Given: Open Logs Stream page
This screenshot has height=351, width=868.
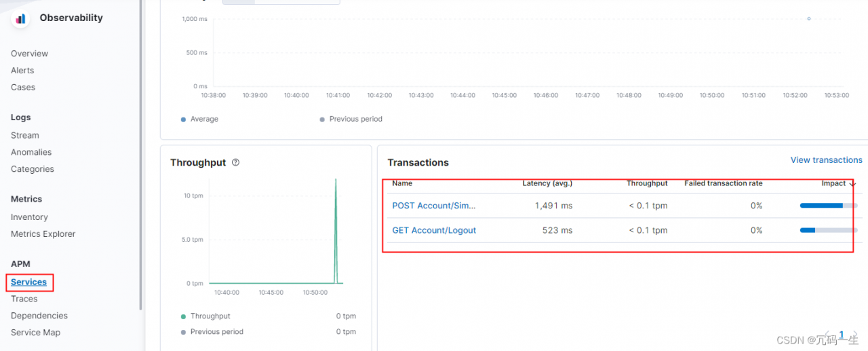Looking at the screenshot, I should pyautogui.click(x=25, y=135).
